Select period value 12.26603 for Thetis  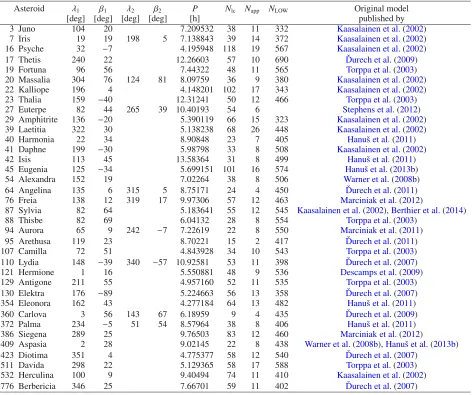[x=192, y=60]
